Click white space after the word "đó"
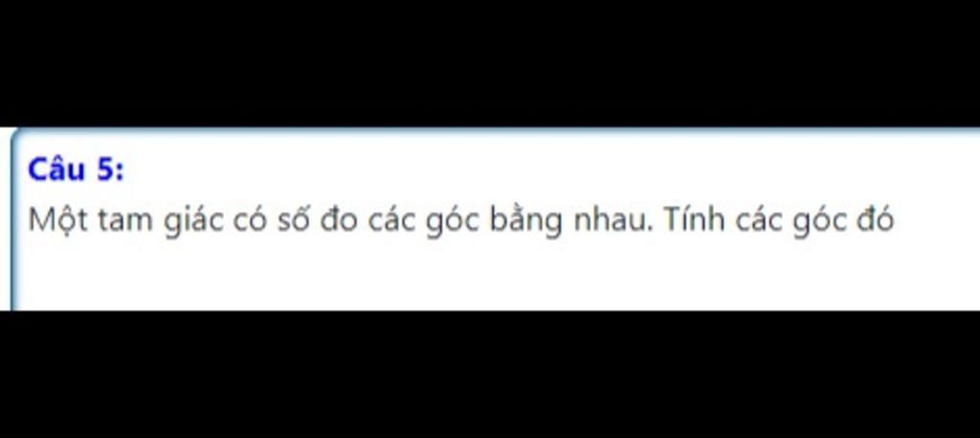Image resolution: width=980 pixels, height=438 pixels. tap(938, 220)
